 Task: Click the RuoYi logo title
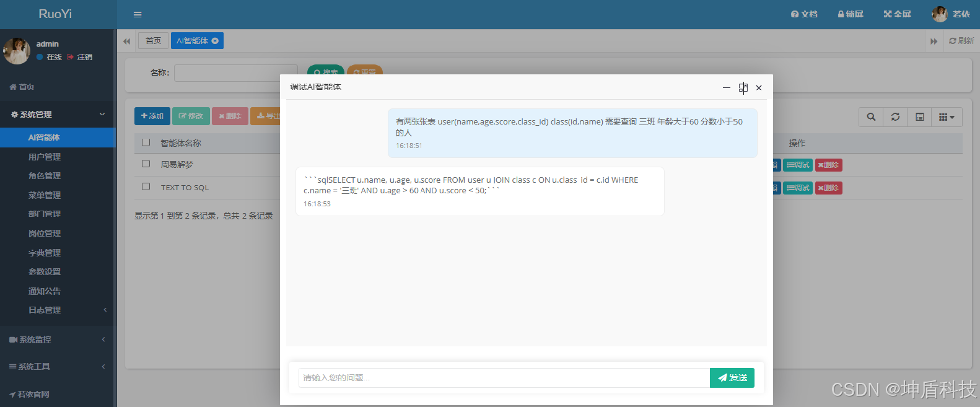tap(55, 14)
